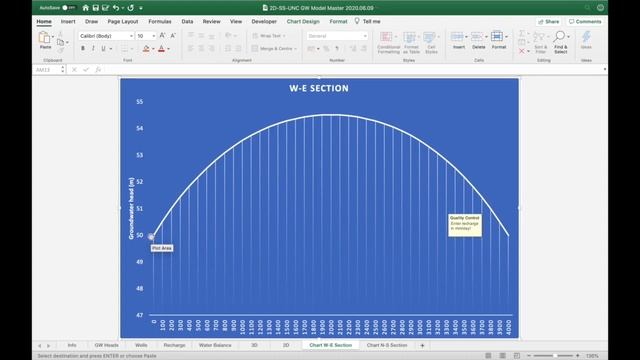
Task: Open the Fill Color dropdown arrow
Action: (153, 49)
